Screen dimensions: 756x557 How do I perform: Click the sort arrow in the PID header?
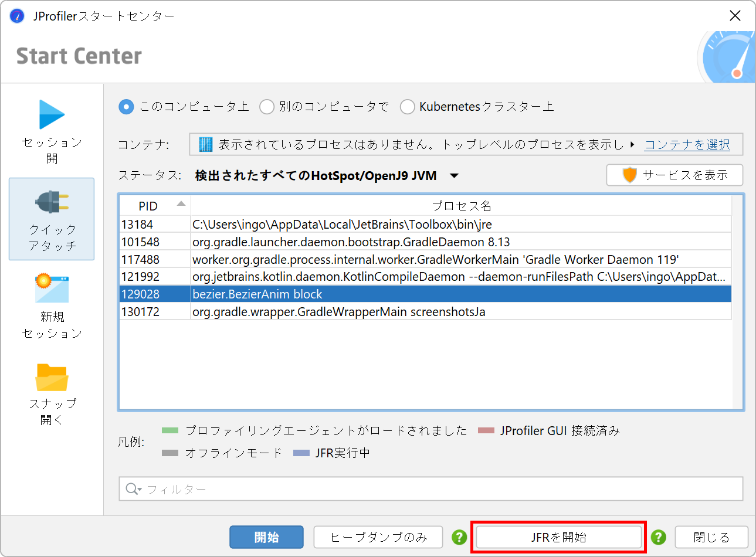click(x=181, y=203)
